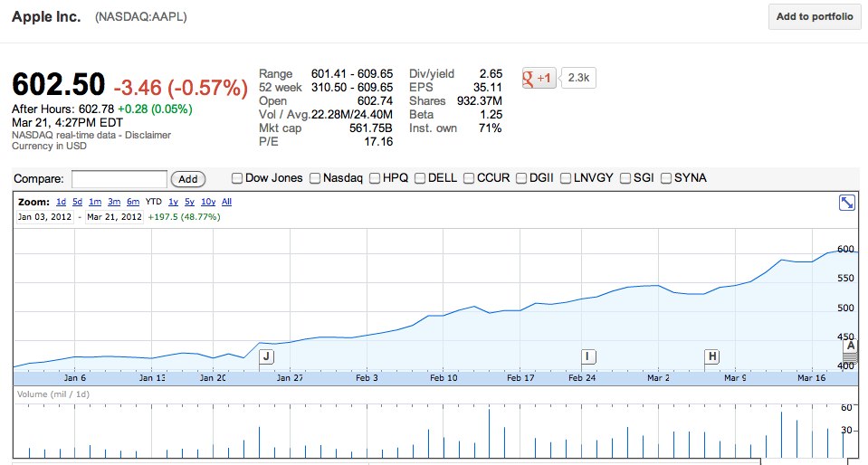
Task: Click the NASDAQ:AAPL ticker text
Action: click(140, 17)
